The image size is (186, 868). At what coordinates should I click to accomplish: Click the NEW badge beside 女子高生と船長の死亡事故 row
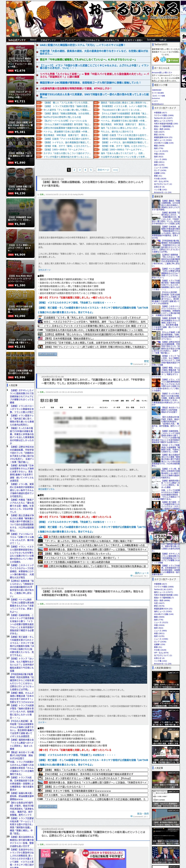[46, 537]
